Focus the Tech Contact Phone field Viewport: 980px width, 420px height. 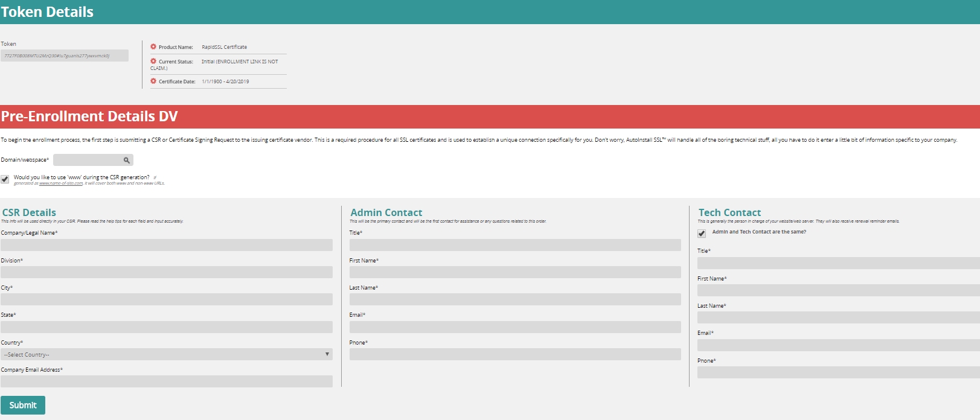(838, 372)
